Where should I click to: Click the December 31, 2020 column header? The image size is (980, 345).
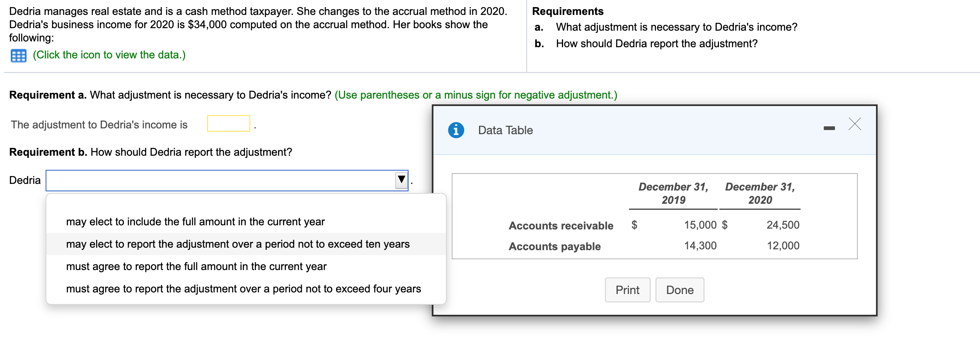(x=760, y=193)
